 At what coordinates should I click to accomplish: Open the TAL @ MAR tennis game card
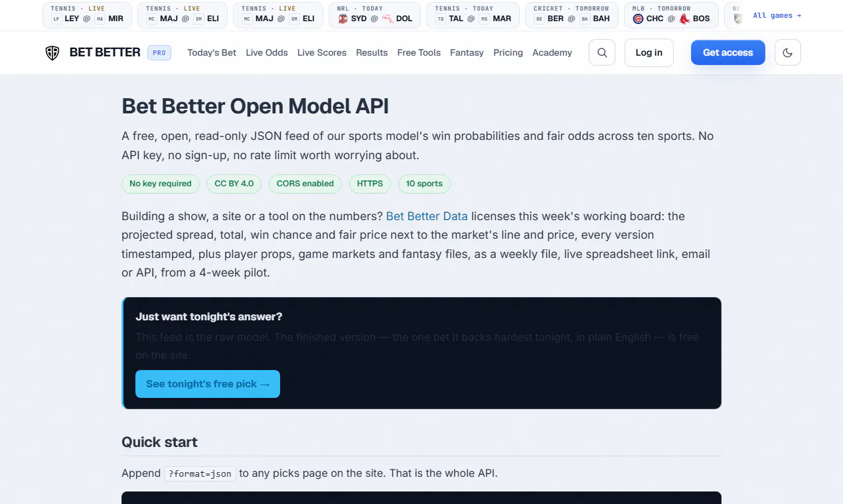click(474, 15)
